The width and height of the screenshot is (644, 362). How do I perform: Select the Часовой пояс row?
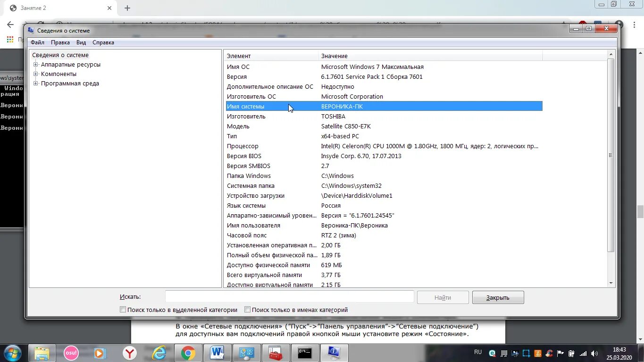(384, 236)
